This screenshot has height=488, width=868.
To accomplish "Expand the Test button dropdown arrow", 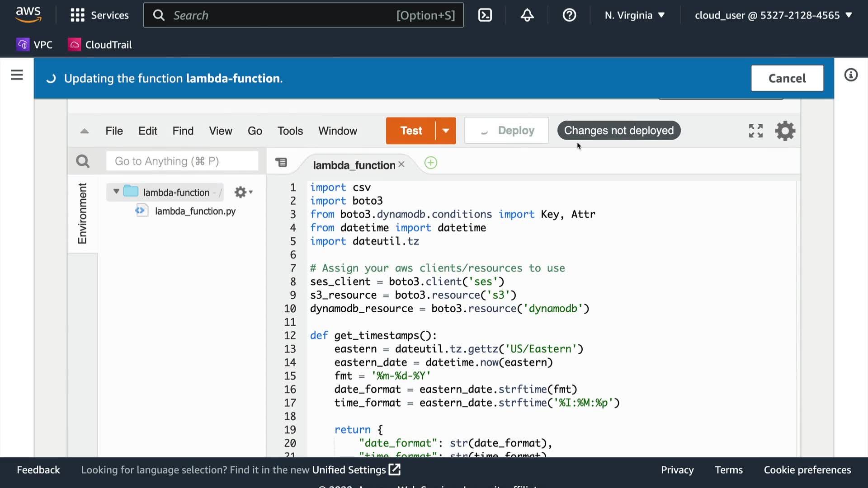I will [446, 131].
